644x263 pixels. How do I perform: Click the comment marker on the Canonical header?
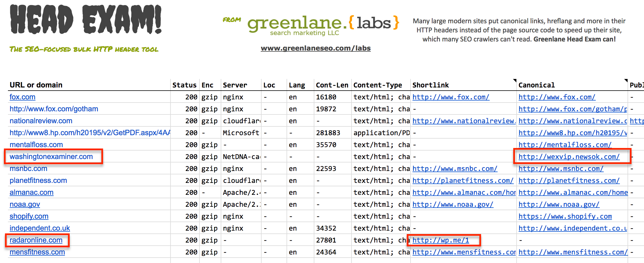[x=626, y=80]
